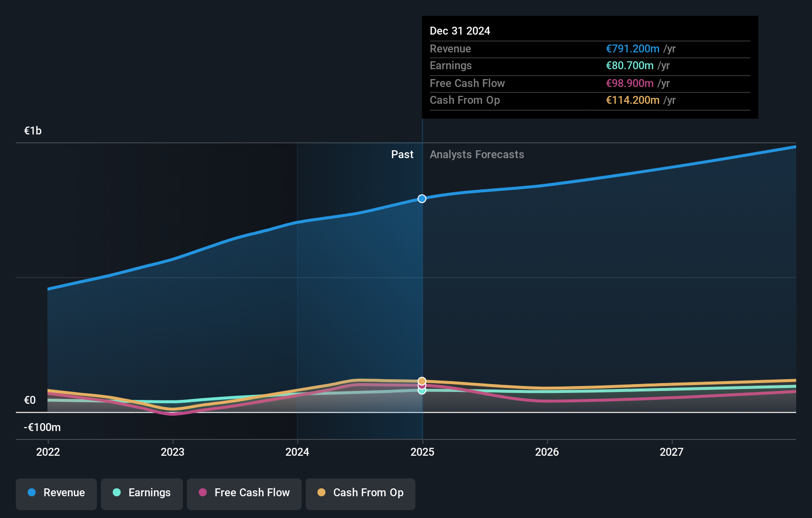
Task: Toggle the Earnings legend item off
Action: 142,494
